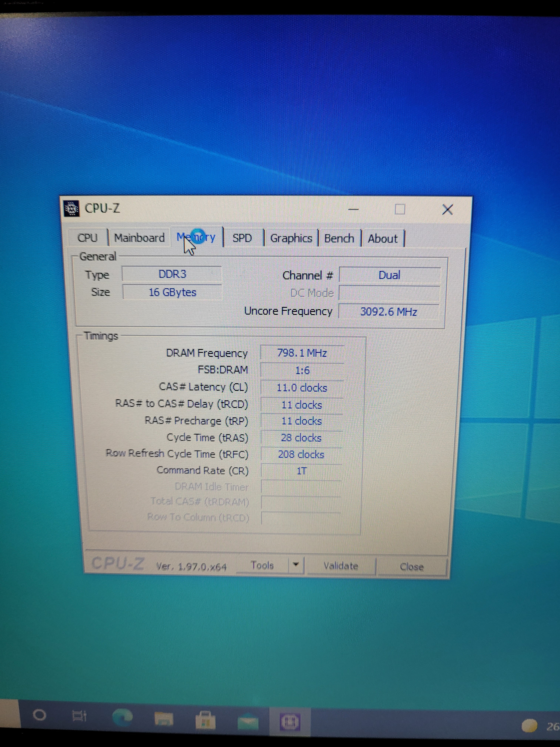Viewport: 560px width, 747px height.
Task: Click the Command Rate (CR) label
Action: tap(203, 470)
